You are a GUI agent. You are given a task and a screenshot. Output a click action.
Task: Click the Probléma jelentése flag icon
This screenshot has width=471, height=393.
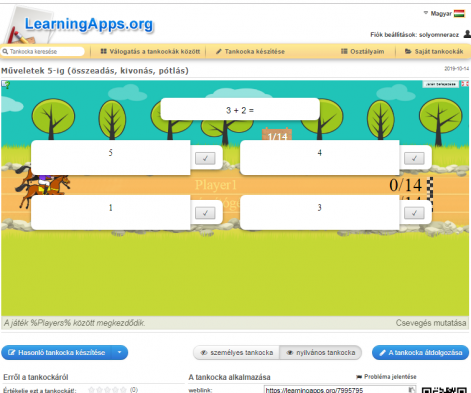[359, 377]
